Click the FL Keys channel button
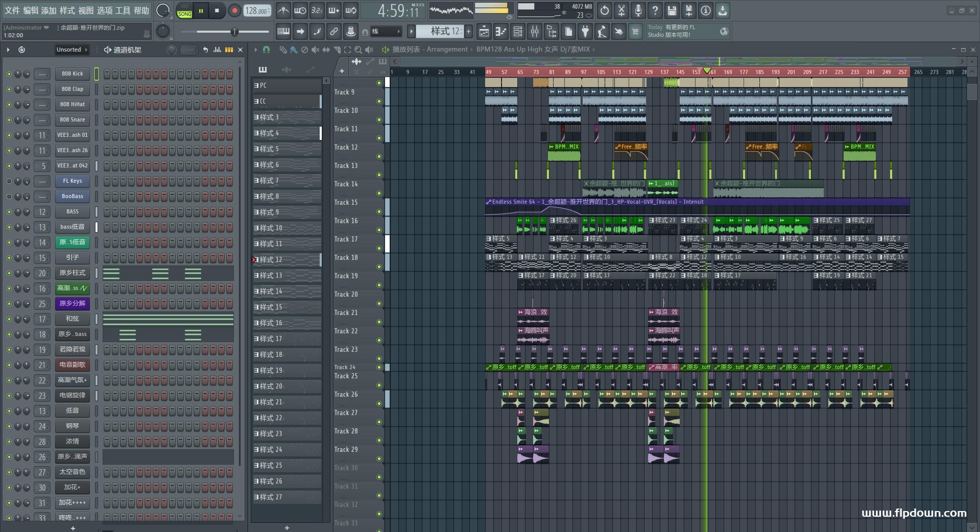980x532 pixels. click(72, 181)
